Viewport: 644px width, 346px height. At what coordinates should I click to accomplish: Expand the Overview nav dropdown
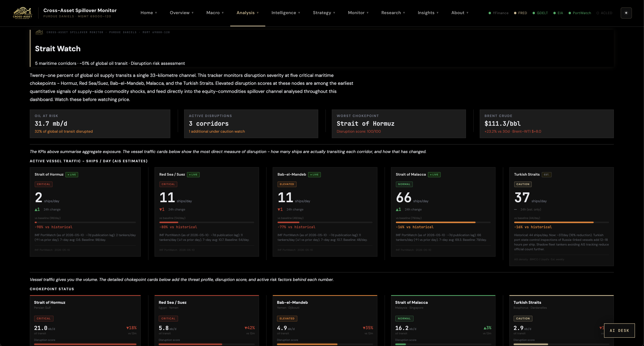[x=182, y=13]
